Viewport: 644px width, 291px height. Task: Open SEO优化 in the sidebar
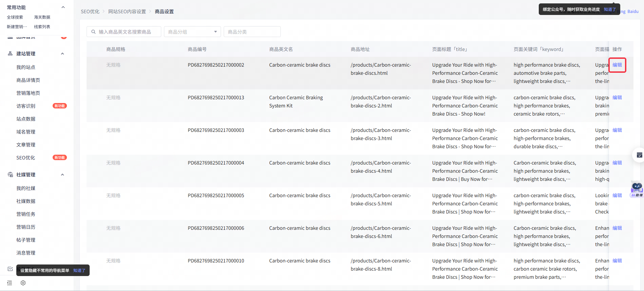coord(26,158)
